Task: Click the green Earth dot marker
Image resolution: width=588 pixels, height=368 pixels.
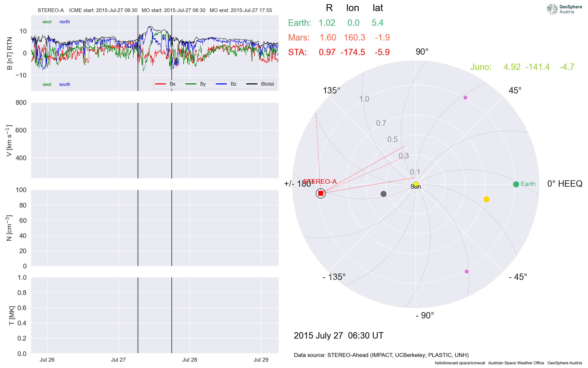Action: [x=516, y=184]
